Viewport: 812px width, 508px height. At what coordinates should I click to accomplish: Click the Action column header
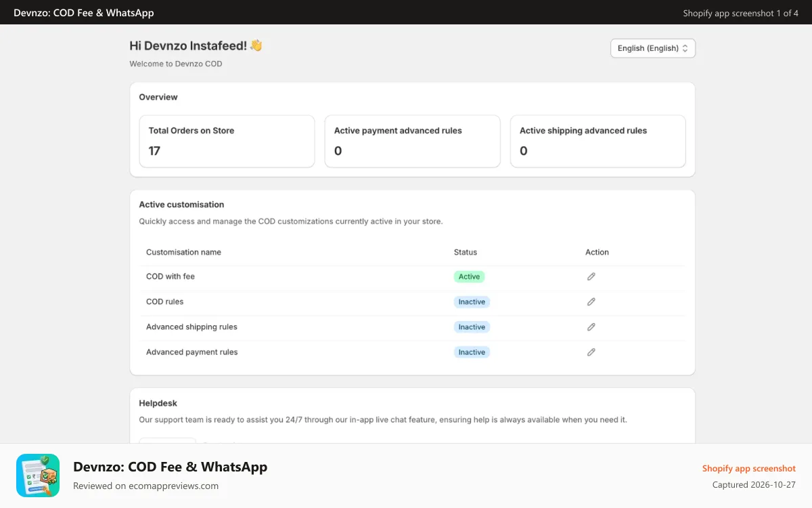coord(597,252)
